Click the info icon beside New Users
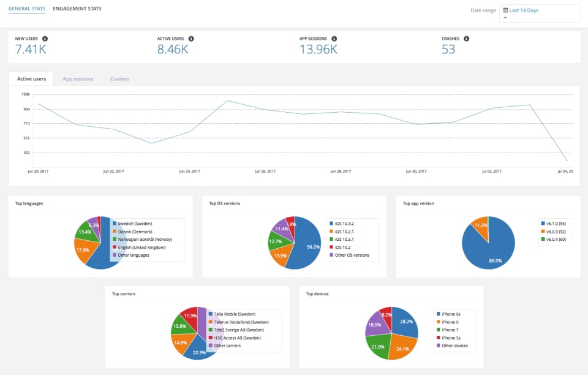 click(45, 39)
